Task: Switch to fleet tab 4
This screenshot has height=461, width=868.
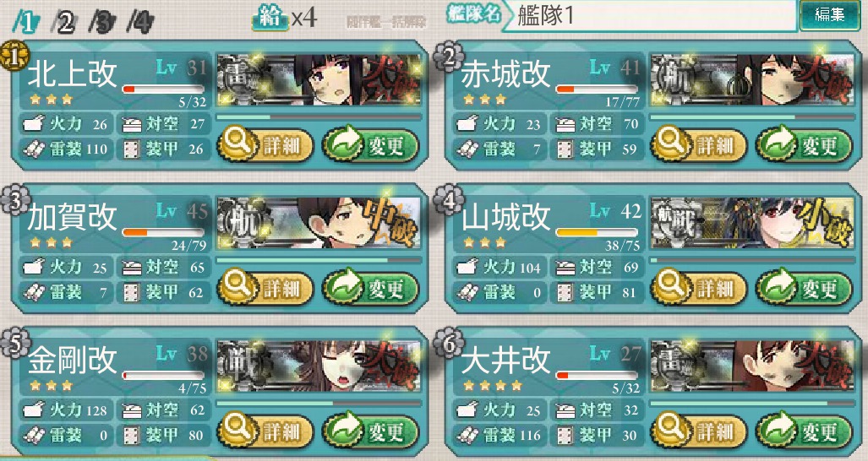Action: [140, 23]
